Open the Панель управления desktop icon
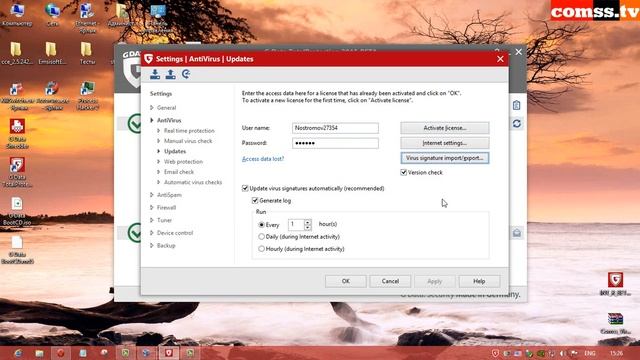Viewport: 640px width, 360px height. [158, 18]
